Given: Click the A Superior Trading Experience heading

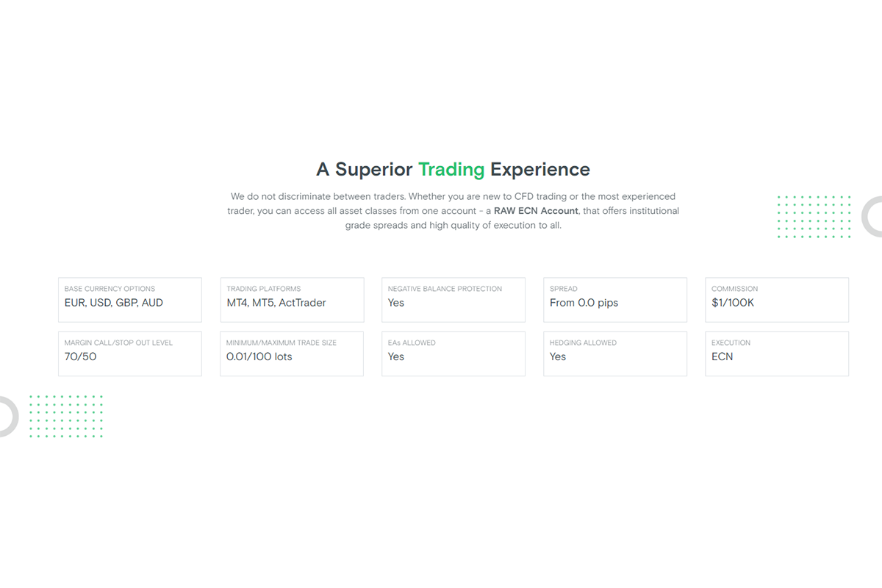Looking at the screenshot, I should point(453,170).
